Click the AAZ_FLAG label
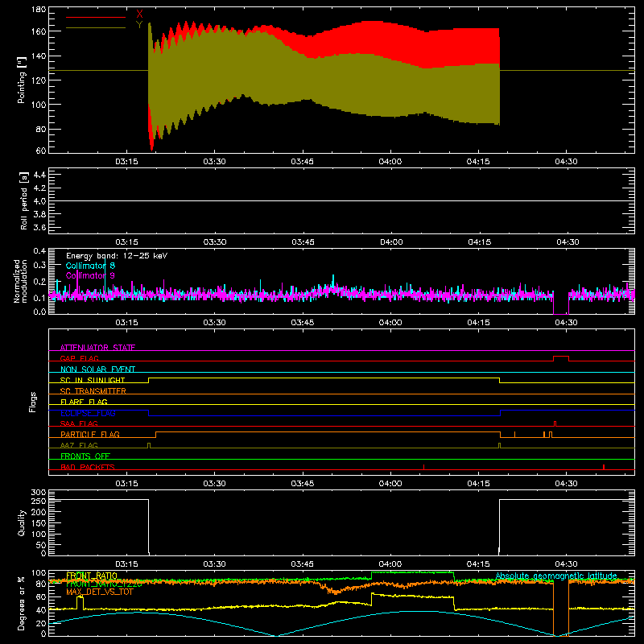The width and height of the screenshot is (644, 644). click(79, 445)
